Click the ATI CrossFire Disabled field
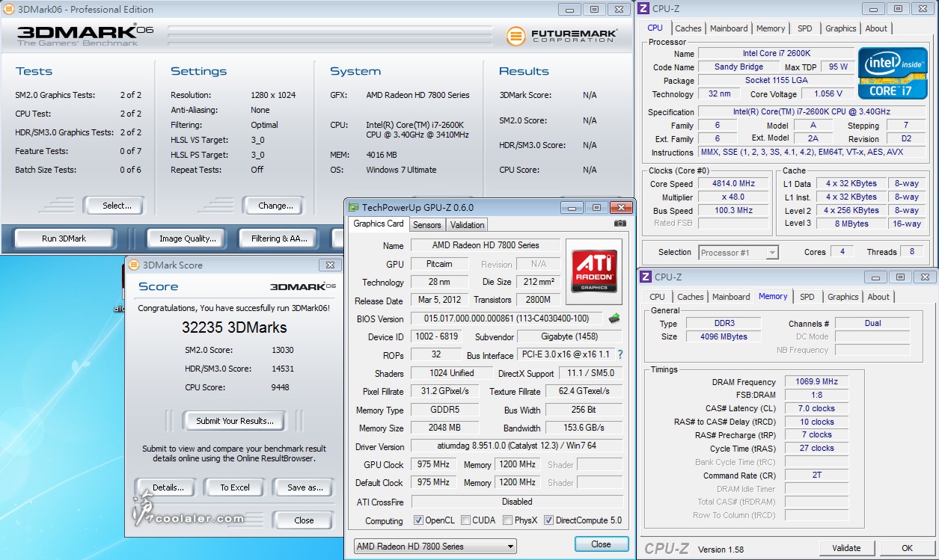The width and height of the screenshot is (939, 560). (517, 502)
